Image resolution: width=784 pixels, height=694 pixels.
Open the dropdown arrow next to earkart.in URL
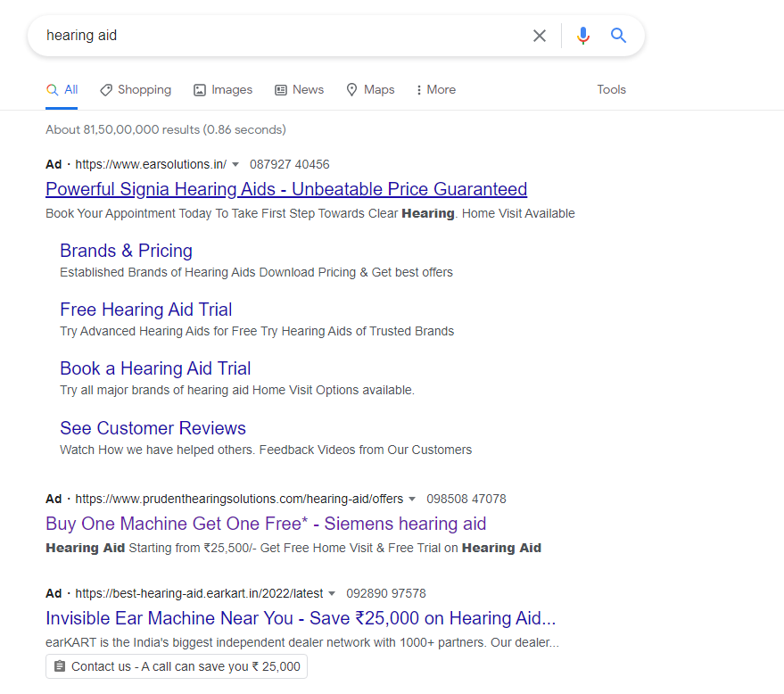[332, 593]
